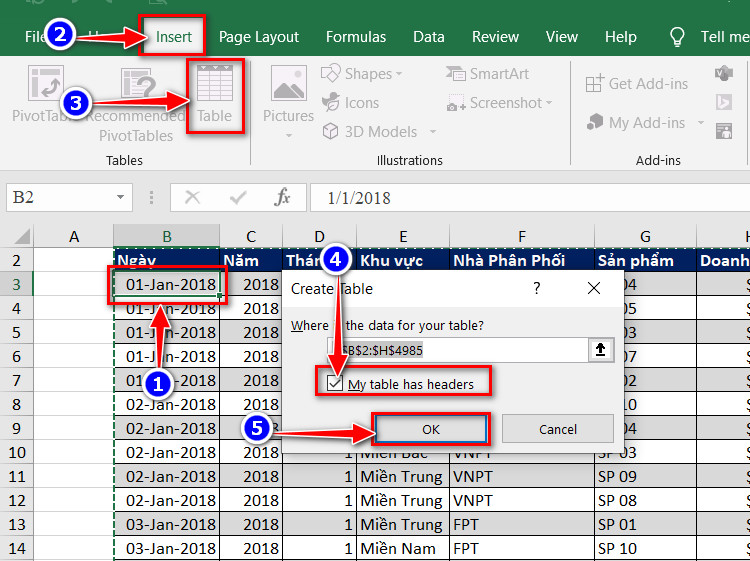Insert a Table from the ribbon
The image size is (750, 561).
click(215, 95)
